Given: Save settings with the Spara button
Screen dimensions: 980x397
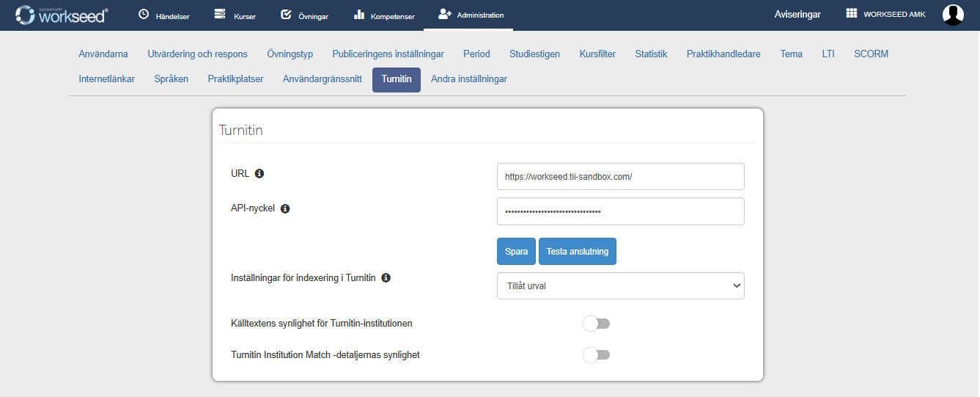Looking at the screenshot, I should pyautogui.click(x=517, y=251).
